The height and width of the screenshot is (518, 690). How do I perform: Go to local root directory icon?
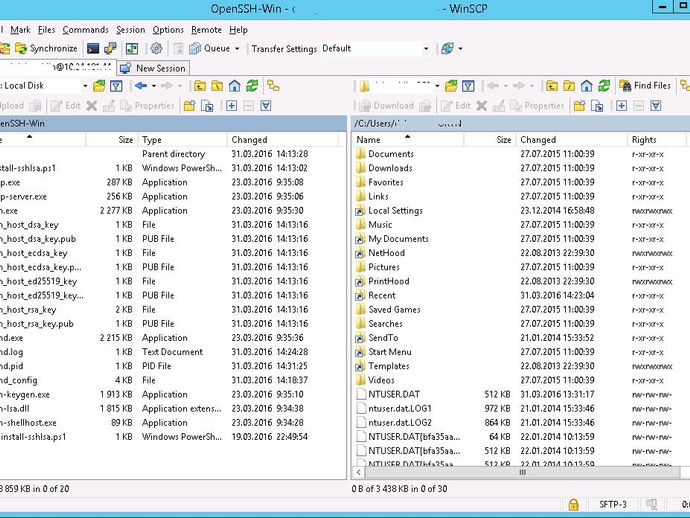pyautogui.click(x=217, y=86)
